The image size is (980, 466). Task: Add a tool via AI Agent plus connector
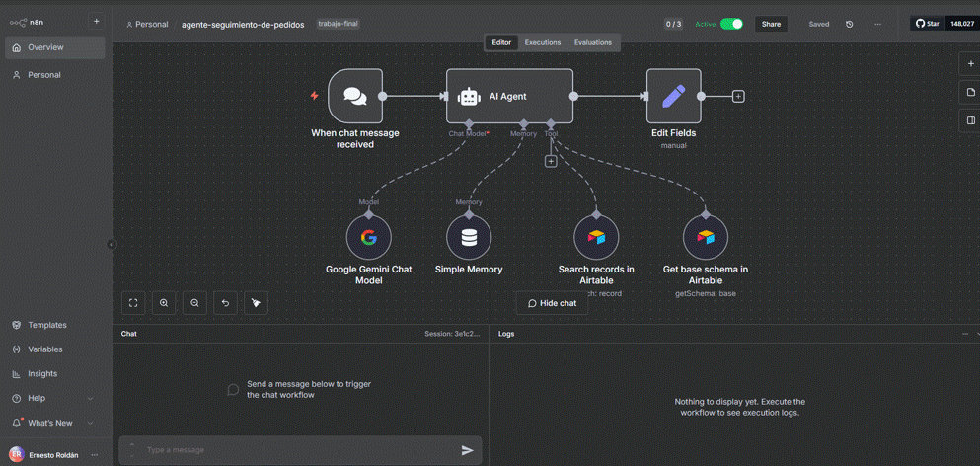click(x=551, y=161)
